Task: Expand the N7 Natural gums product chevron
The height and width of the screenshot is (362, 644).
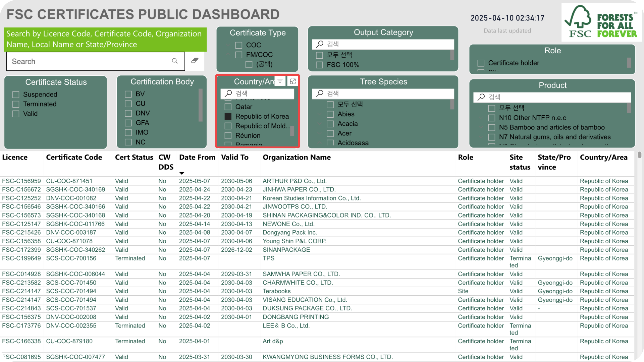Action: 481,137
